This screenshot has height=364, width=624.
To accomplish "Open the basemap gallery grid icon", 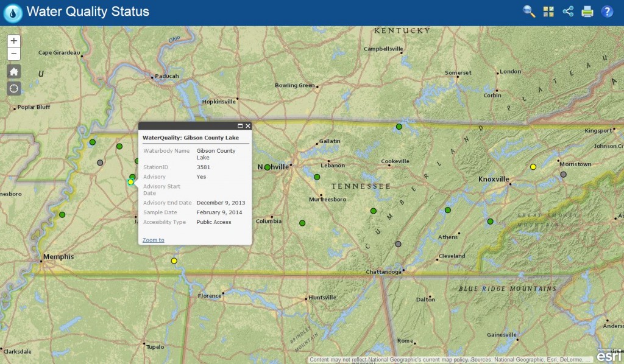I will (548, 12).
